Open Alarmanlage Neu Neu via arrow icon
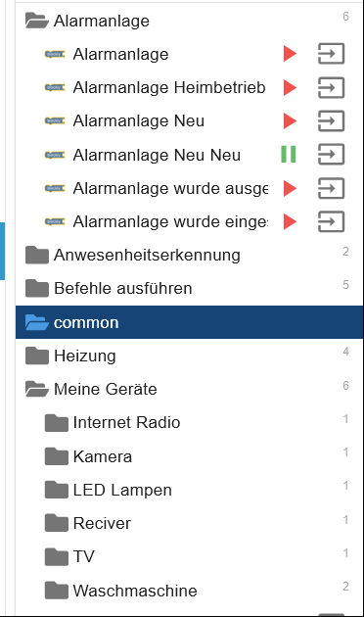Viewport: 364px width, 617px height. 331,154
